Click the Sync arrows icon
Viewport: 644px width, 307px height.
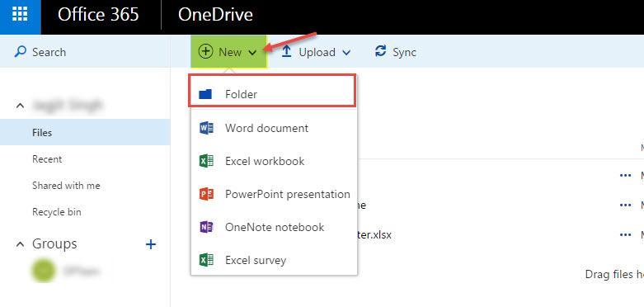click(381, 52)
